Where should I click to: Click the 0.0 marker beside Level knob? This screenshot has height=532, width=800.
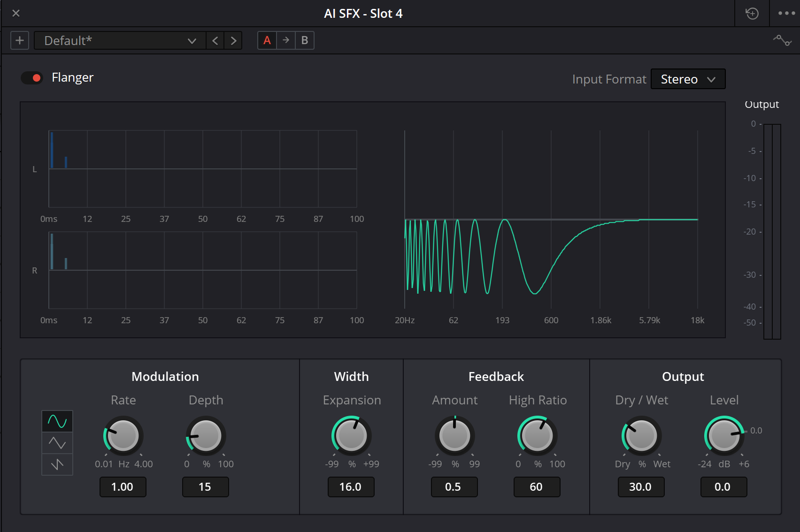pyautogui.click(x=756, y=431)
